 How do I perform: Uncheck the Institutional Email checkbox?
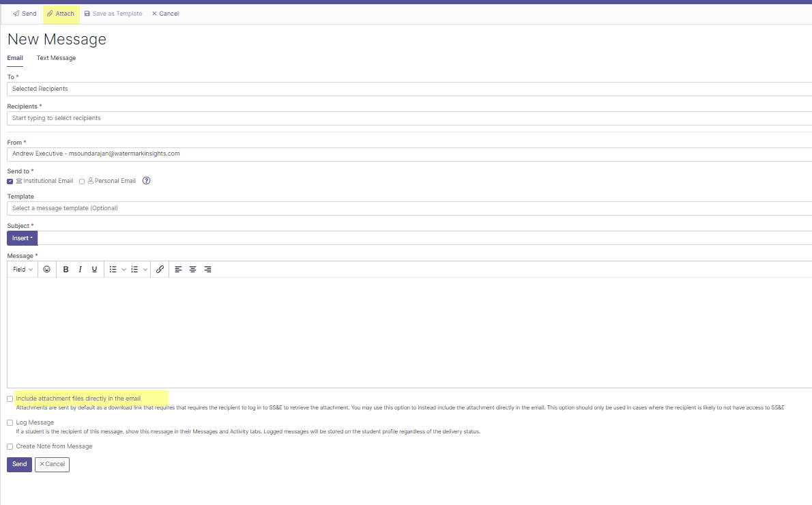click(x=10, y=182)
